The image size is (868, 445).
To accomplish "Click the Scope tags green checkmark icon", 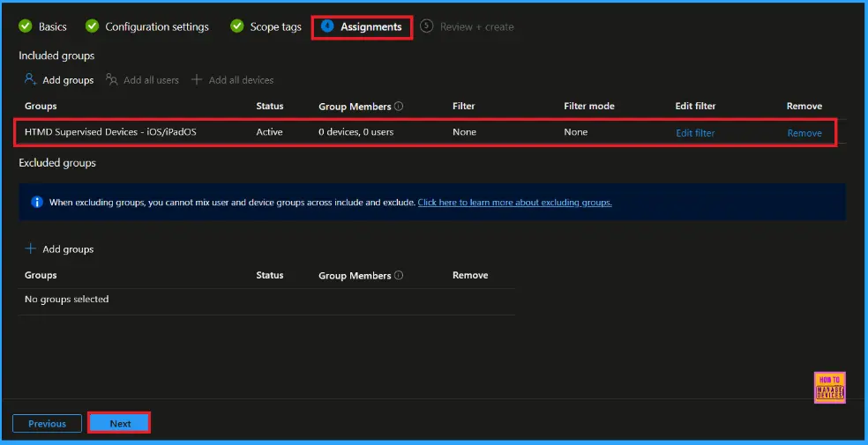I will 236,26.
